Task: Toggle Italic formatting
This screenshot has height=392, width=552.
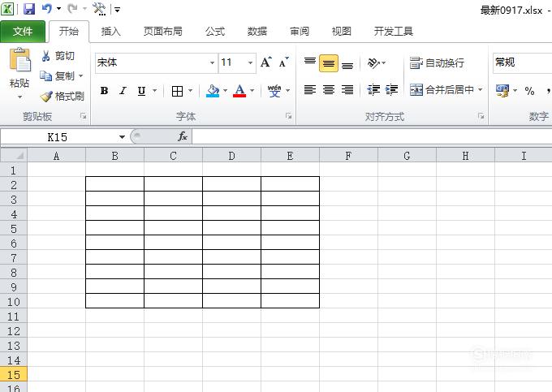Action: click(x=123, y=91)
